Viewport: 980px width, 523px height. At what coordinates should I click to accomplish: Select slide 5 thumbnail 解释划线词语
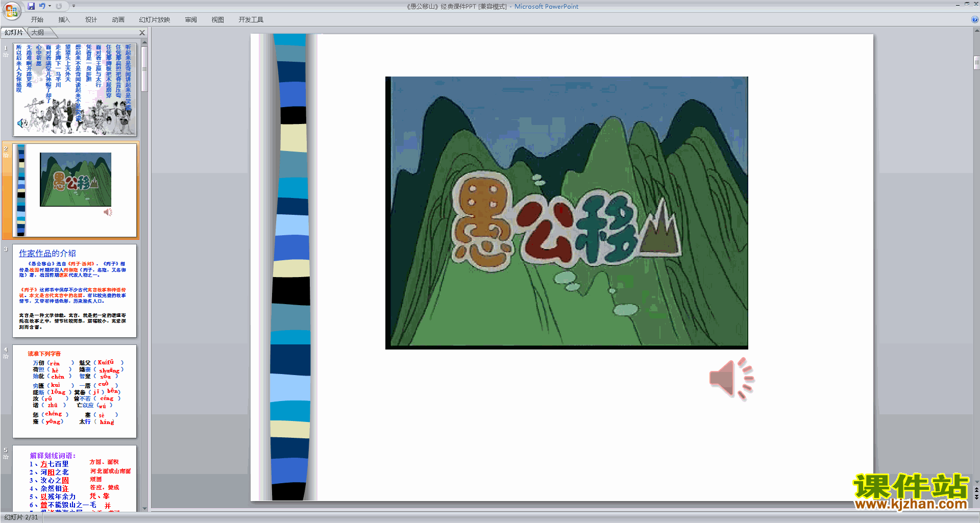tap(75, 479)
